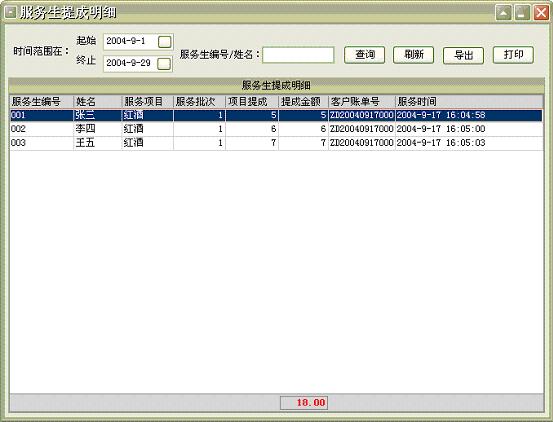Click the 服务时间 column header
Screen dimensions: 553x422
(x=469, y=102)
